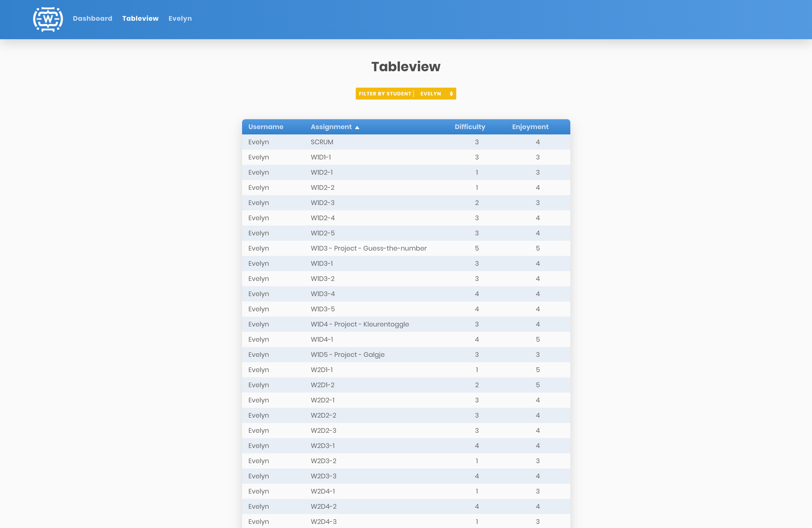Click the W2D1-1 assignment cell

pyautogui.click(x=321, y=370)
